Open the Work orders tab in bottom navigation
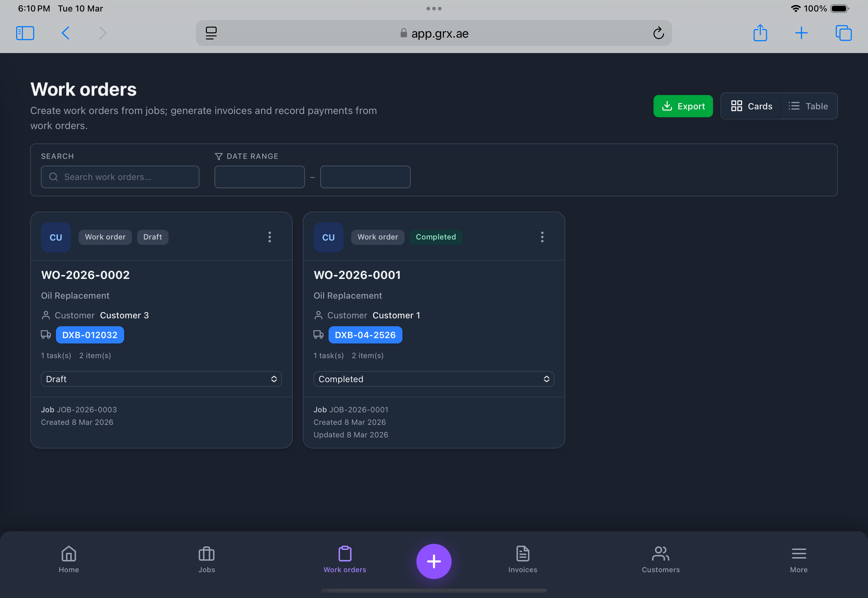The width and height of the screenshot is (868, 598). click(x=344, y=561)
